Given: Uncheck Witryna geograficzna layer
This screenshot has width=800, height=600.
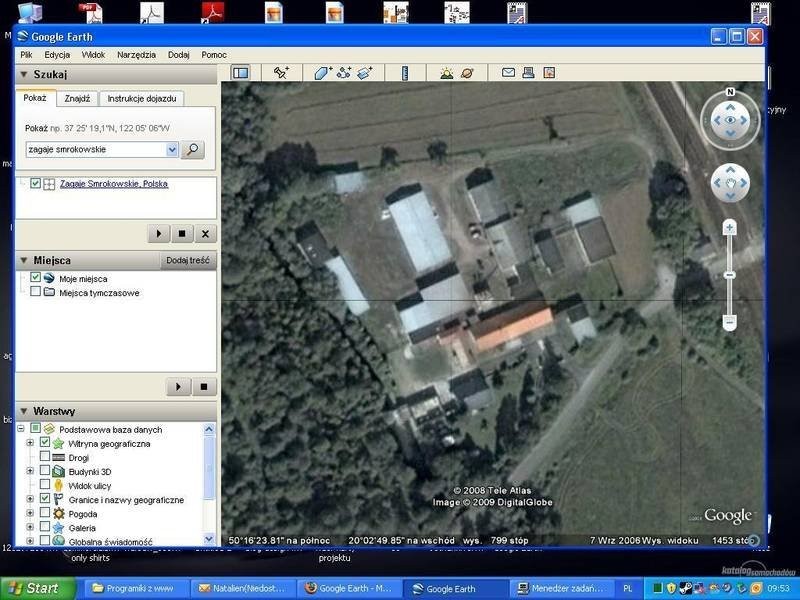Looking at the screenshot, I should (45, 442).
